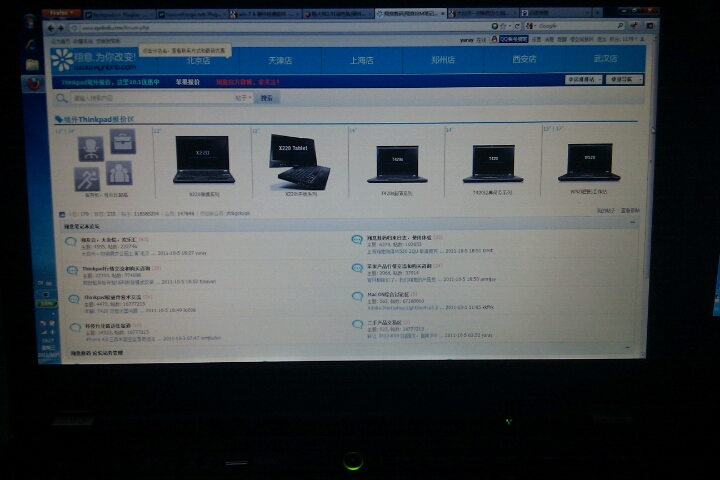This screenshot has width=720, height=480.
Task: Click the 苹果报价 link
Action: click(x=188, y=82)
